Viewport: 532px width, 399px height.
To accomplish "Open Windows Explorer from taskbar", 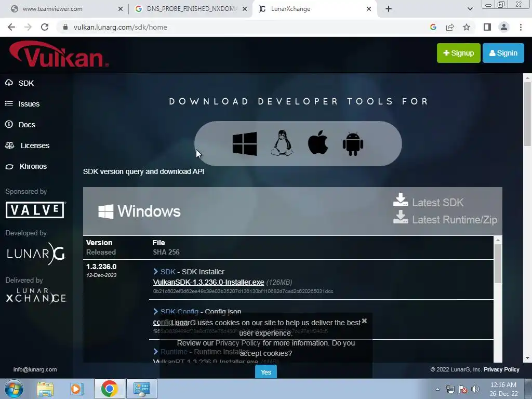I will point(45,389).
